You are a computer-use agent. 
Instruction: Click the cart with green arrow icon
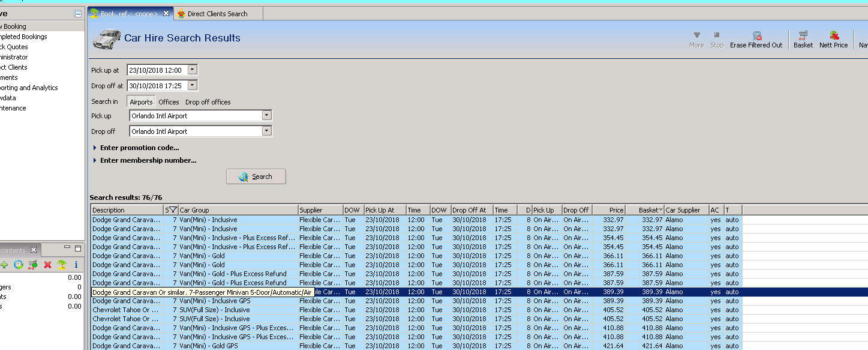(x=33, y=265)
